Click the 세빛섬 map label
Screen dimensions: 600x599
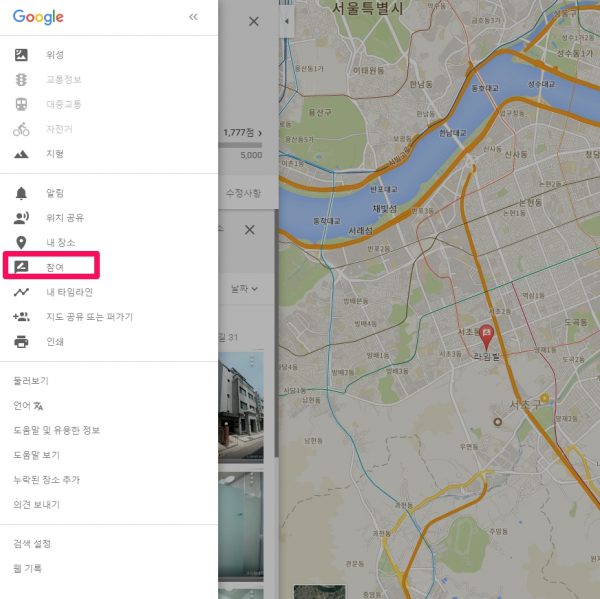coord(385,209)
